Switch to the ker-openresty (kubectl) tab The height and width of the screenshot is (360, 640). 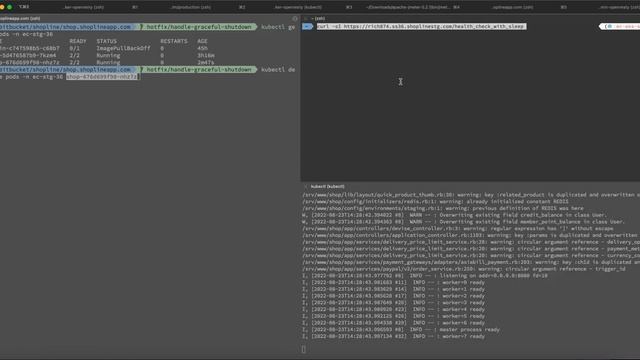pyautogui.click(x=298, y=7)
